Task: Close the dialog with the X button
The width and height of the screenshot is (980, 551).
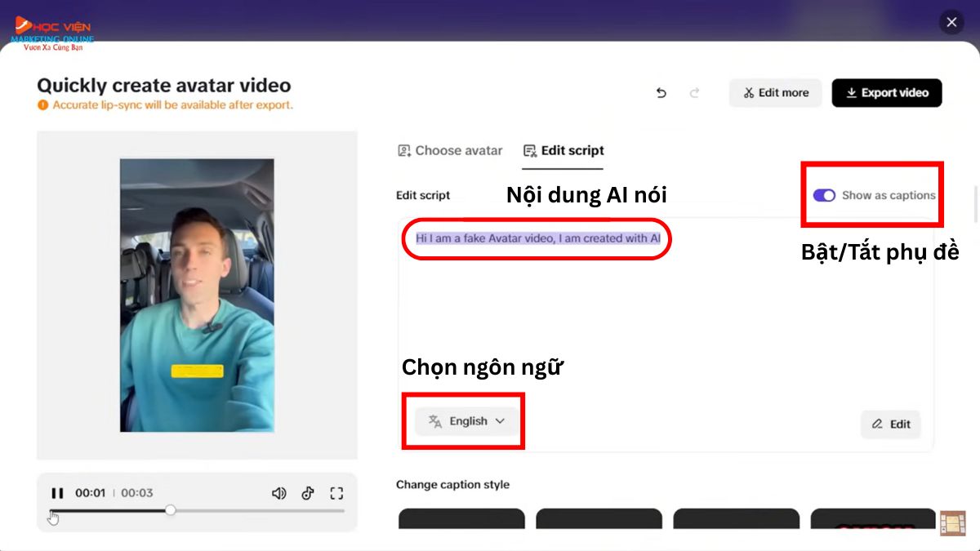Action: pyautogui.click(x=951, y=23)
